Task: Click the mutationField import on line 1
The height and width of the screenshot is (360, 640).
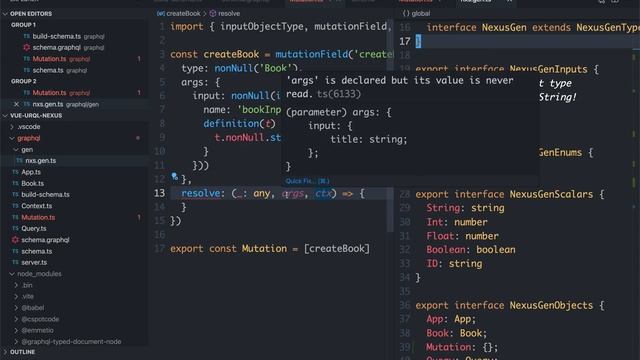Action: coord(351,27)
